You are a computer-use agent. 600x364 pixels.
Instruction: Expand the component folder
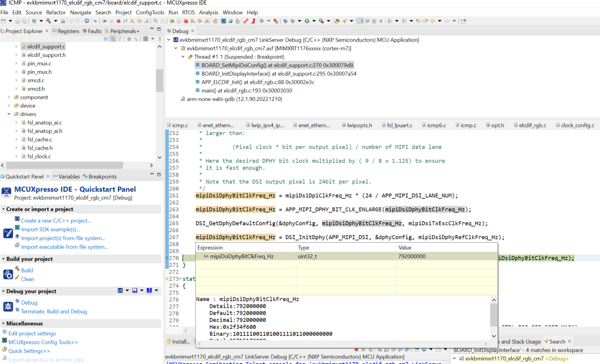pos(10,97)
